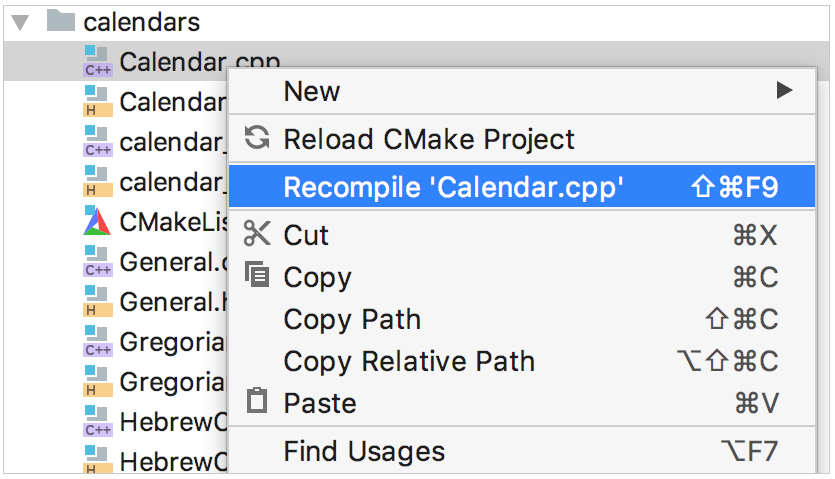The image size is (835, 479).
Task: Click the header icon of General.h
Action: point(97,301)
